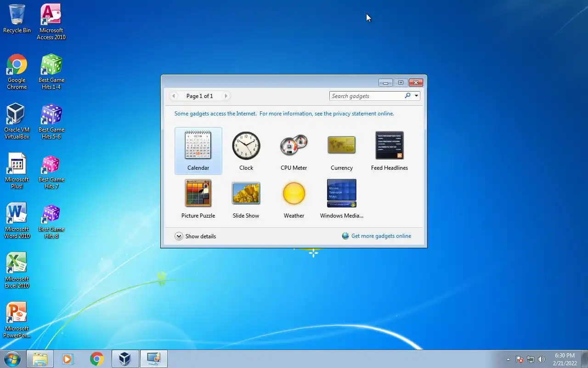Open the privacy statement information link
Viewport: 588px width, 368px height.
(284, 114)
